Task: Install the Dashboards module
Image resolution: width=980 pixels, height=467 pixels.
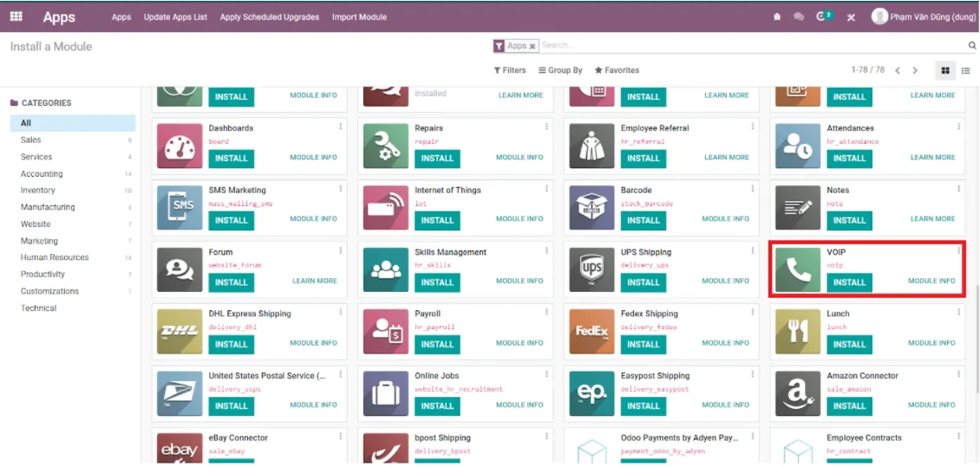Action: coord(232,159)
